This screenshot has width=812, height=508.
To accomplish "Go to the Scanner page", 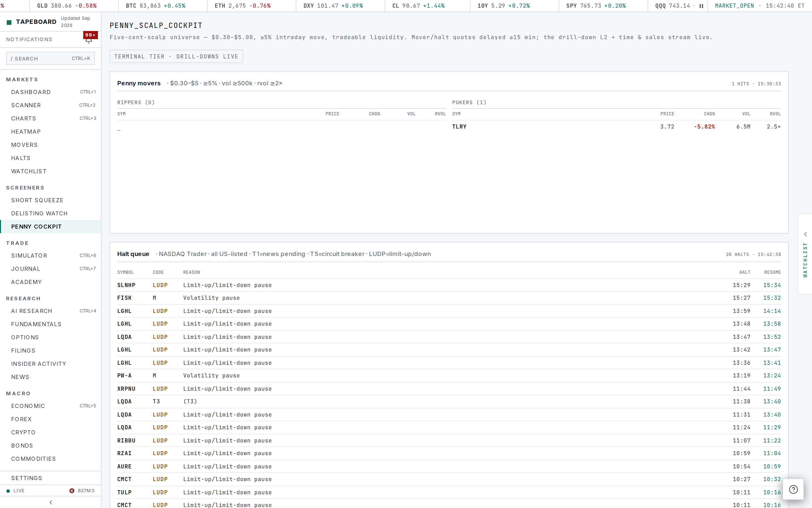I will click(51, 105).
